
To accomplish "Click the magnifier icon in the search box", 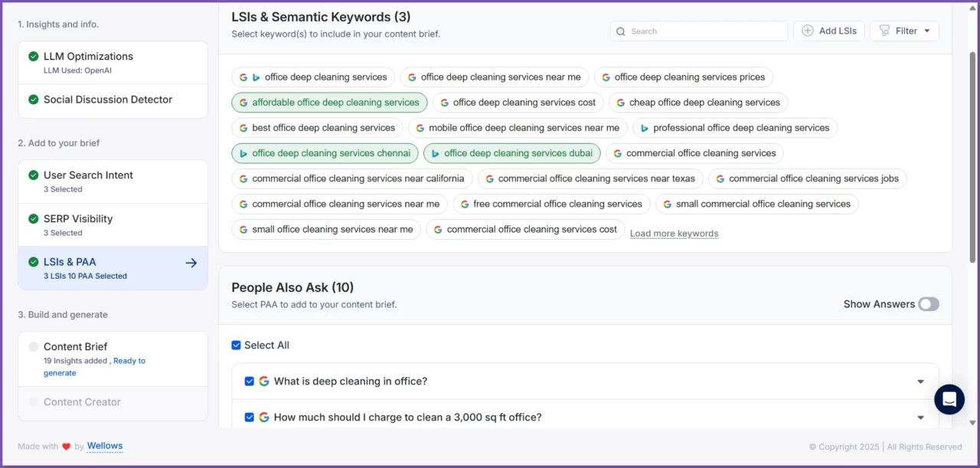I will 622,31.
